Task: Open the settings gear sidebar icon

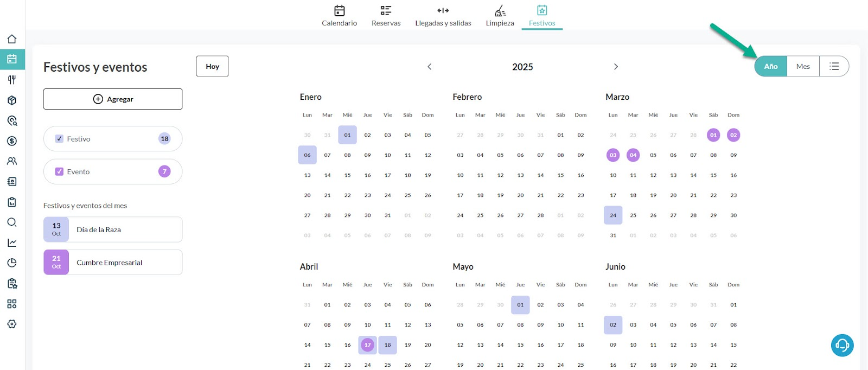Action: pyautogui.click(x=12, y=324)
